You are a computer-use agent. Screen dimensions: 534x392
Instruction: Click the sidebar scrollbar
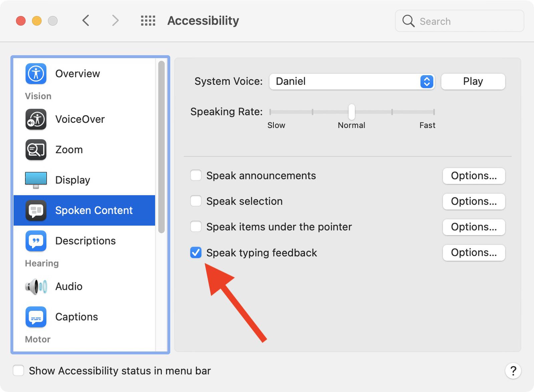[162, 147]
